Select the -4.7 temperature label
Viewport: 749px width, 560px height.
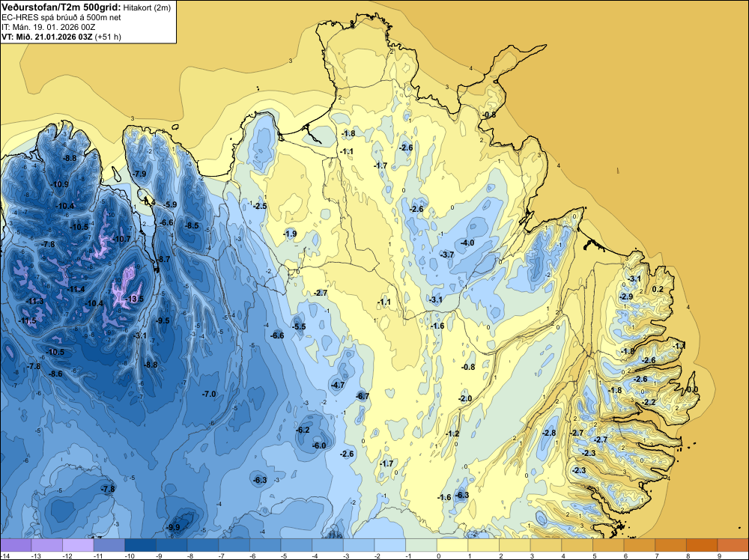point(339,385)
